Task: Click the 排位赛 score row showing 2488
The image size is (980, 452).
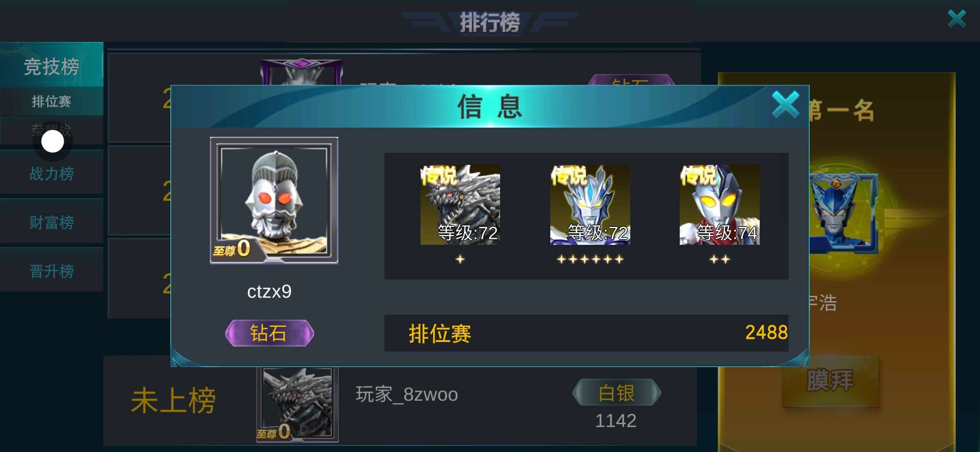Action: coord(586,333)
